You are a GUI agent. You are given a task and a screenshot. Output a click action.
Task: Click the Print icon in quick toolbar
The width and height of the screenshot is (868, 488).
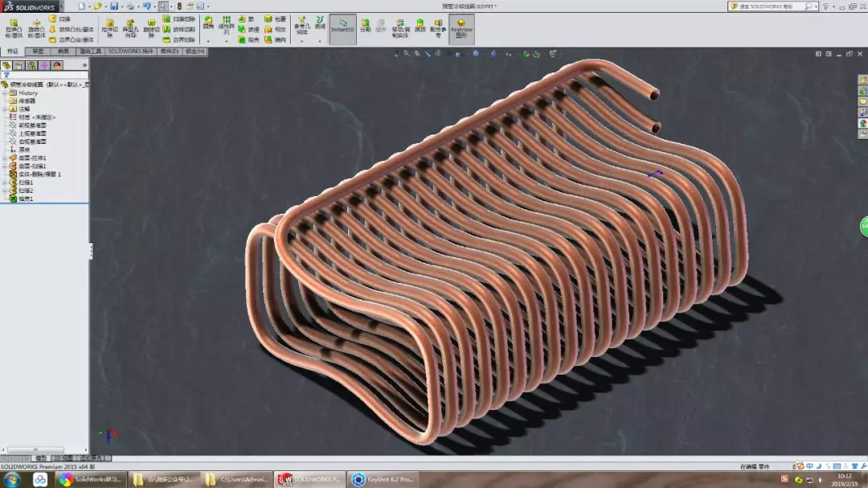(130, 6)
